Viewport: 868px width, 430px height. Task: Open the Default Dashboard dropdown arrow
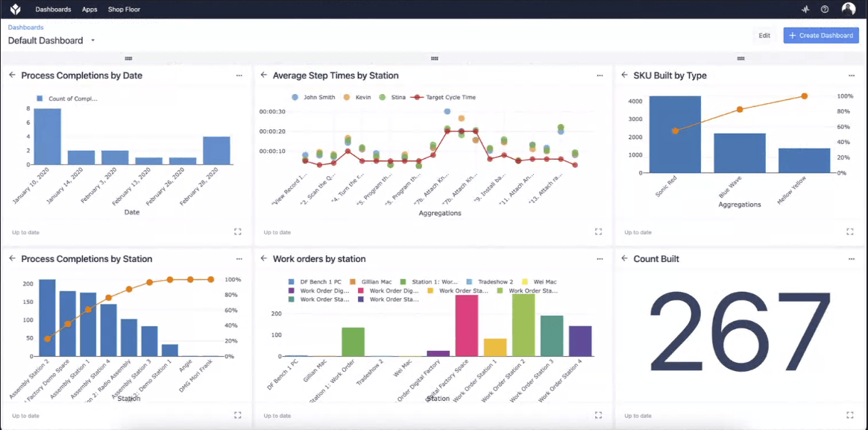tap(93, 40)
